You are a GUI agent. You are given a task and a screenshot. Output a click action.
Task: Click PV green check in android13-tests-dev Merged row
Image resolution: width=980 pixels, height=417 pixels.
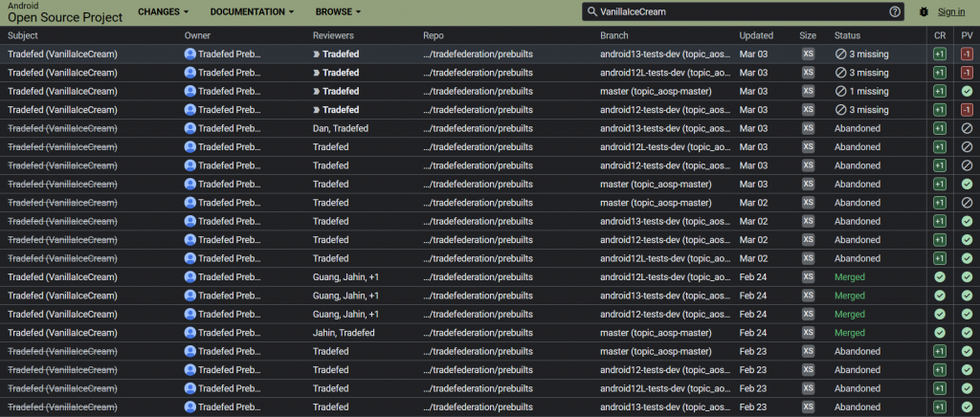coord(967,296)
